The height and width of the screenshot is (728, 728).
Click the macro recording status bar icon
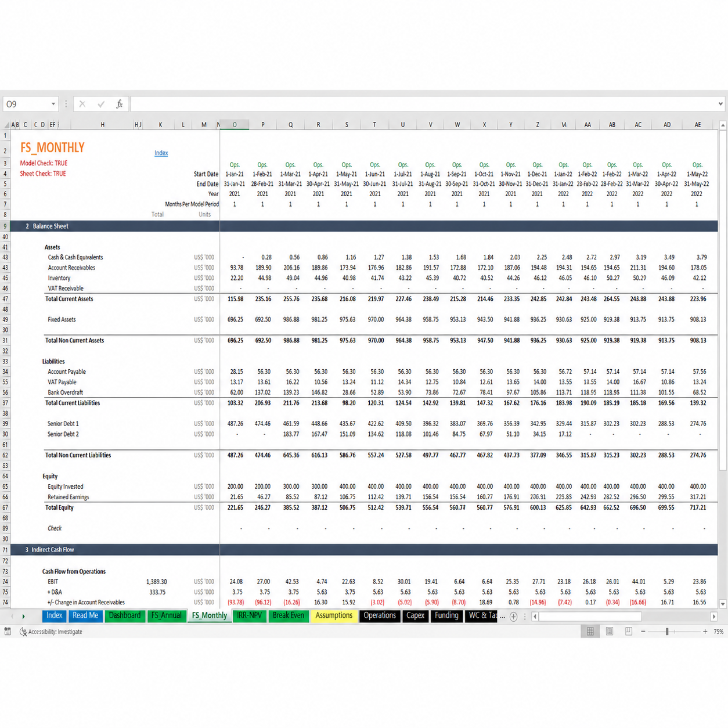8,632
